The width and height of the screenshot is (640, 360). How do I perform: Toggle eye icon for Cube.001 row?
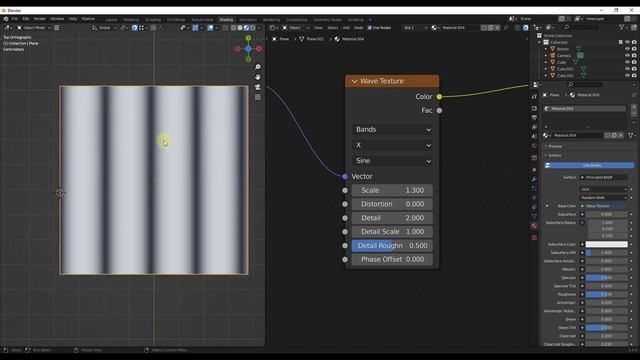tap(627, 69)
